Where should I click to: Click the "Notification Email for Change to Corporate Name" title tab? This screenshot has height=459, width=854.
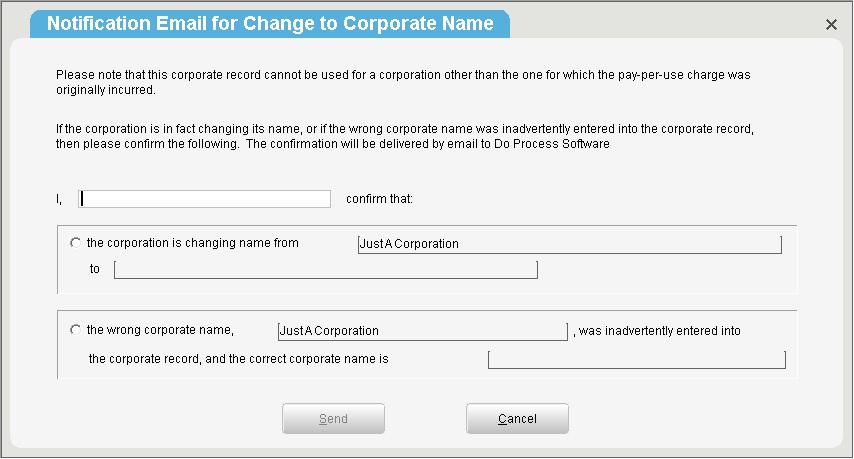pyautogui.click(x=270, y=24)
